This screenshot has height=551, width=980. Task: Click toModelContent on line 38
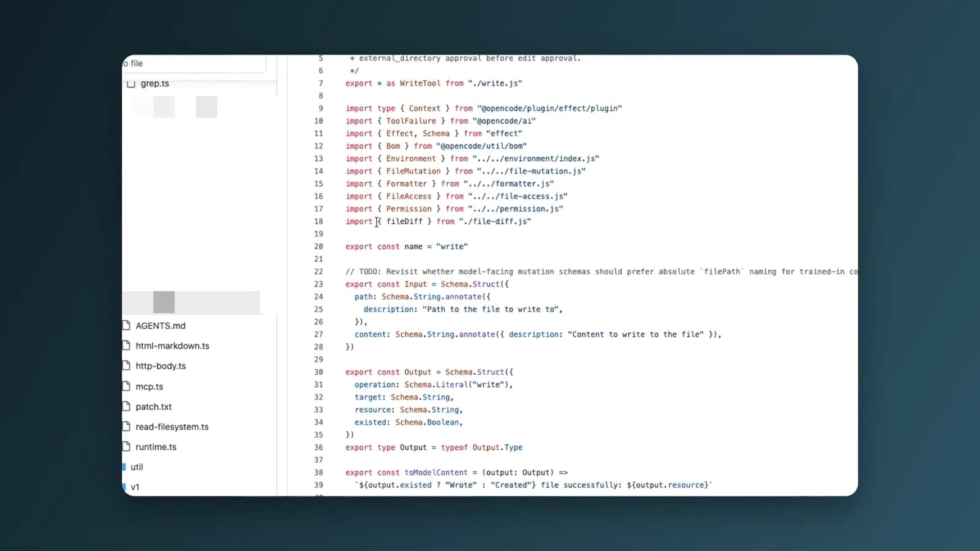[436, 473]
